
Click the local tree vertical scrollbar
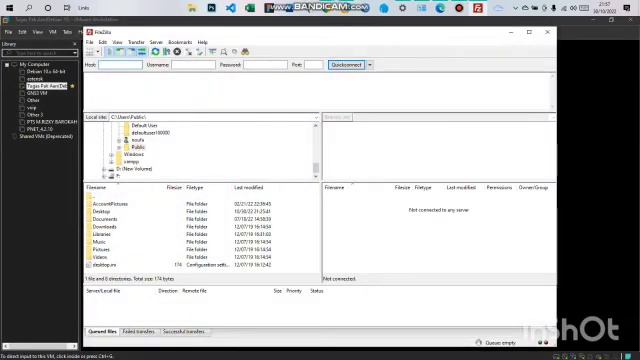point(316,168)
